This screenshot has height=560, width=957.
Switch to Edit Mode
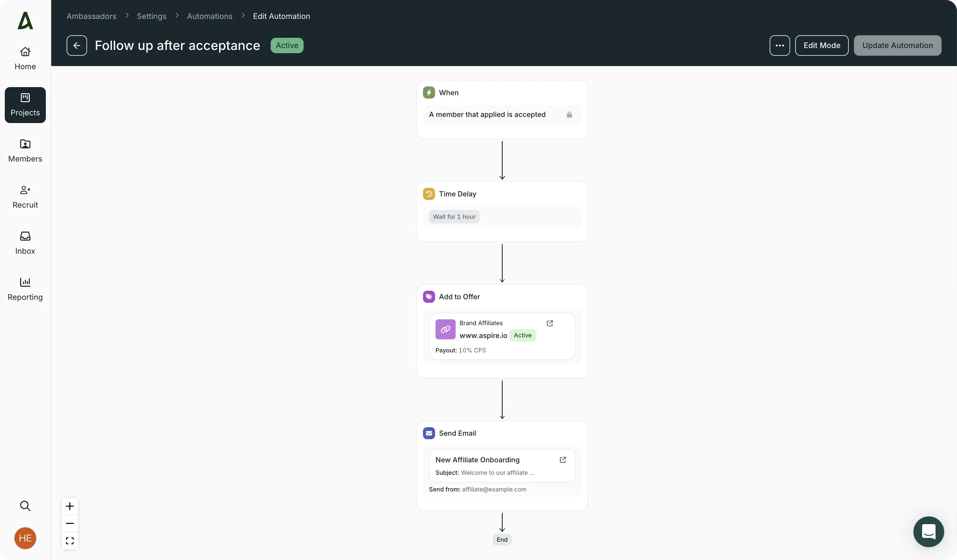pyautogui.click(x=821, y=46)
